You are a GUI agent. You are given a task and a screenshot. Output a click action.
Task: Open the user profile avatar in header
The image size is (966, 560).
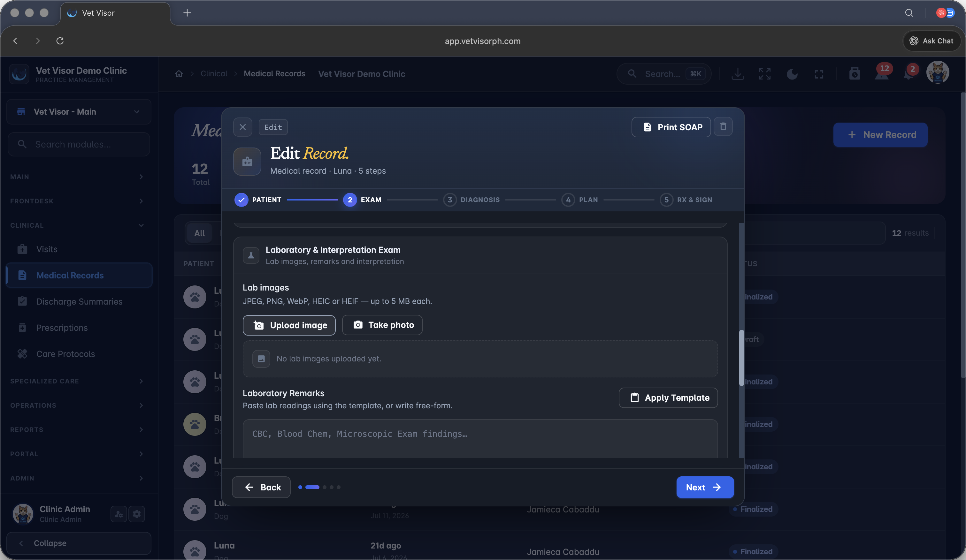point(938,72)
